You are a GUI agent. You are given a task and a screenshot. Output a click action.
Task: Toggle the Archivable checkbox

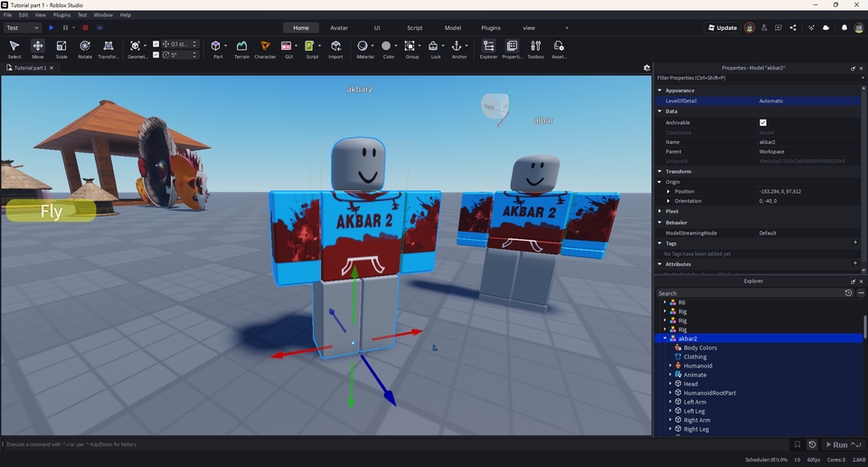[763, 122]
